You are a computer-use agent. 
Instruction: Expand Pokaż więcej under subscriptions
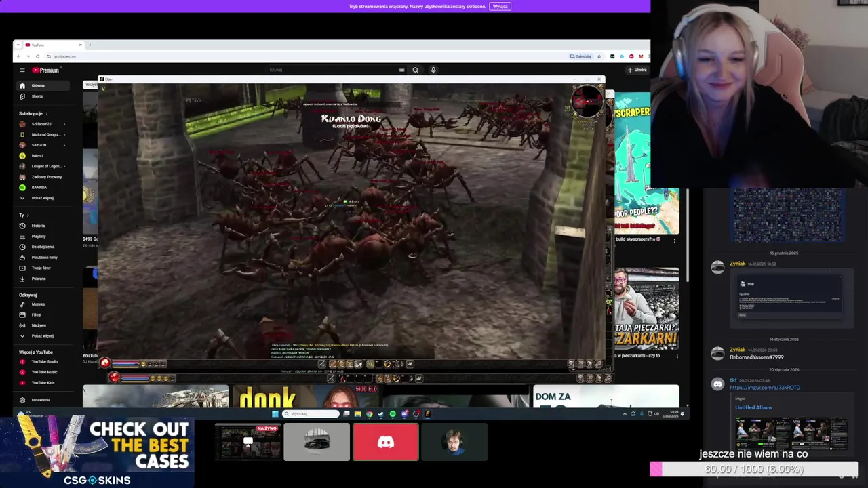[x=43, y=198]
